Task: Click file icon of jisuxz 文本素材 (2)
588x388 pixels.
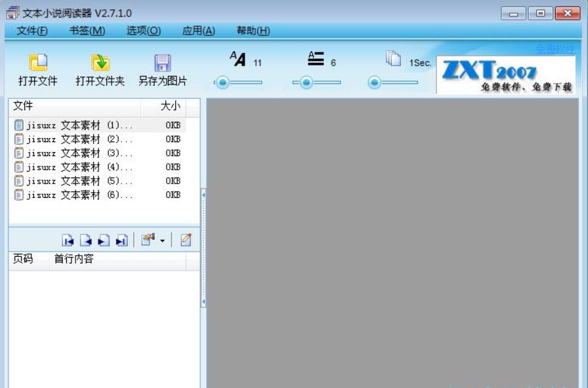Action: [x=19, y=139]
